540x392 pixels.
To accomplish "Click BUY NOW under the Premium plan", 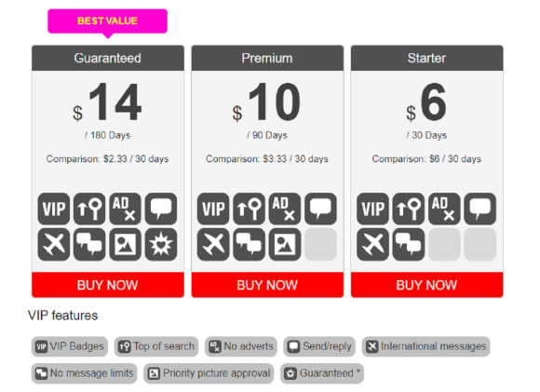I will [267, 285].
